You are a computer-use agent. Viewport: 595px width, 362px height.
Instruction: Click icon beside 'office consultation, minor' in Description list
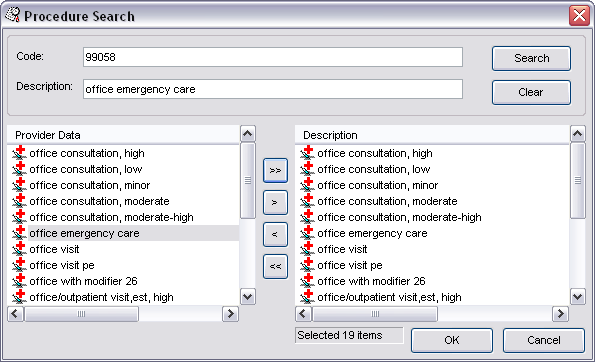coord(307,184)
